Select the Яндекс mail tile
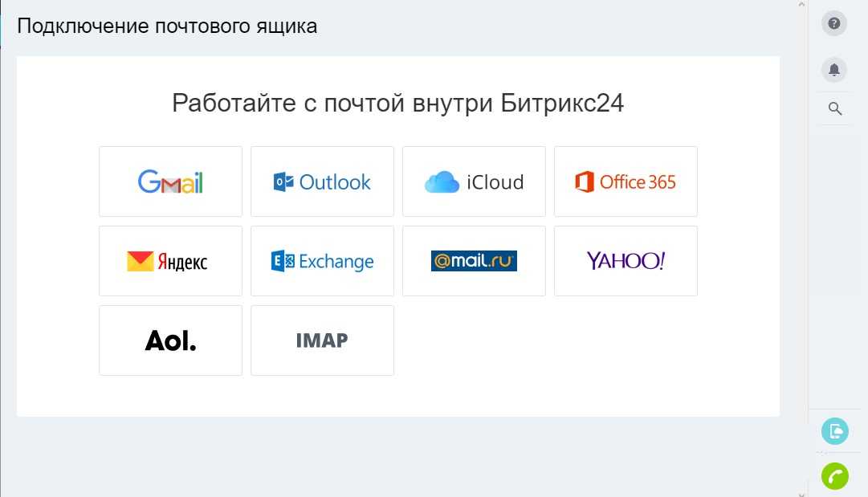Screen dimensions: 868x497 tap(170, 261)
